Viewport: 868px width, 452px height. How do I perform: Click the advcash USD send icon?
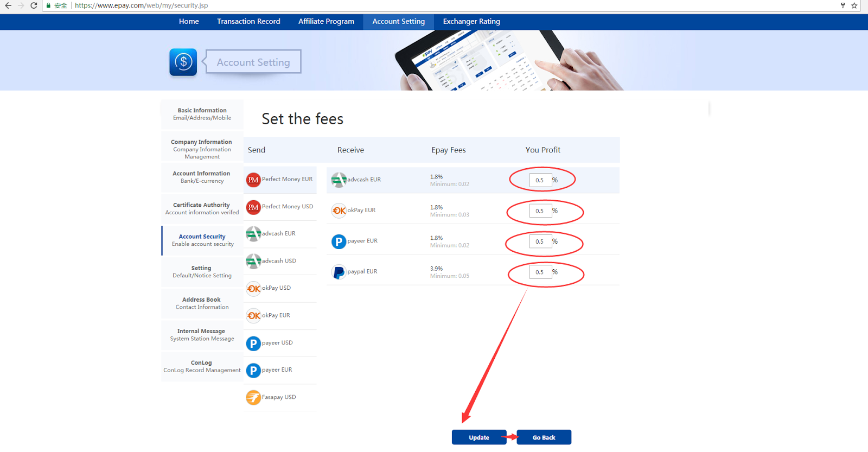point(253,261)
